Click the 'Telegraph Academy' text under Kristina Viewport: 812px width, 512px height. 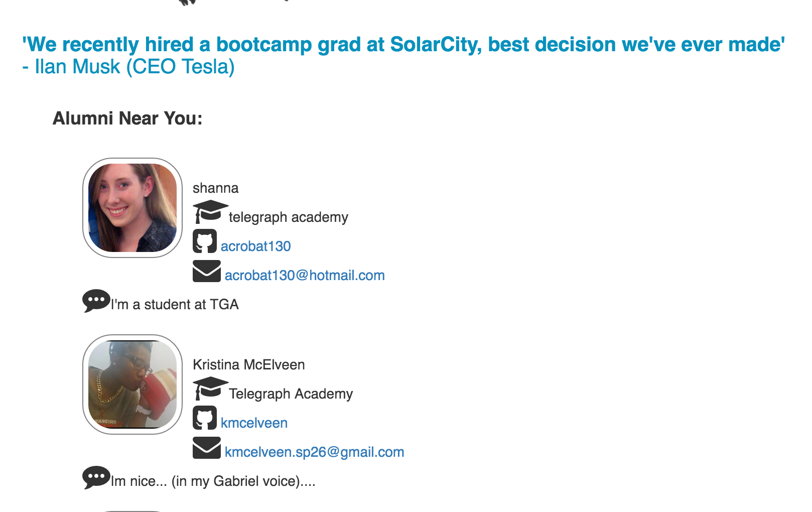[291, 394]
